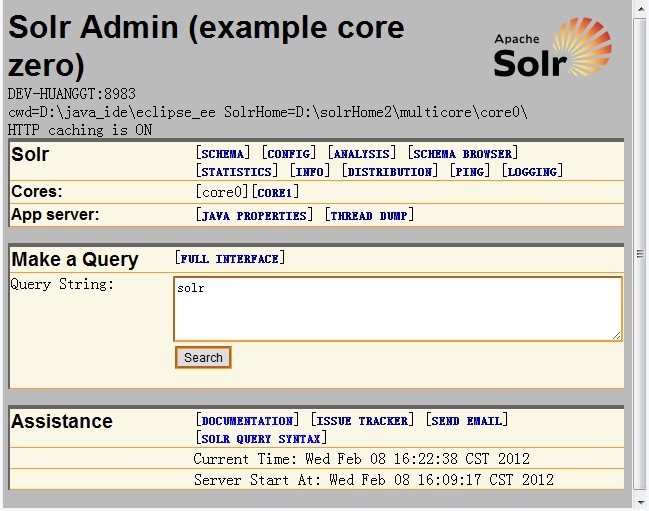649x511 pixels.
Task: Open the LOGGING settings link
Action: click(x=532, y=171)
